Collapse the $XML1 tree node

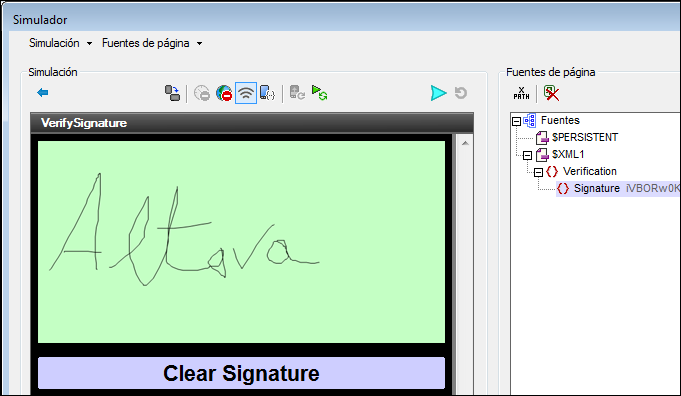(x=527, y=155)
